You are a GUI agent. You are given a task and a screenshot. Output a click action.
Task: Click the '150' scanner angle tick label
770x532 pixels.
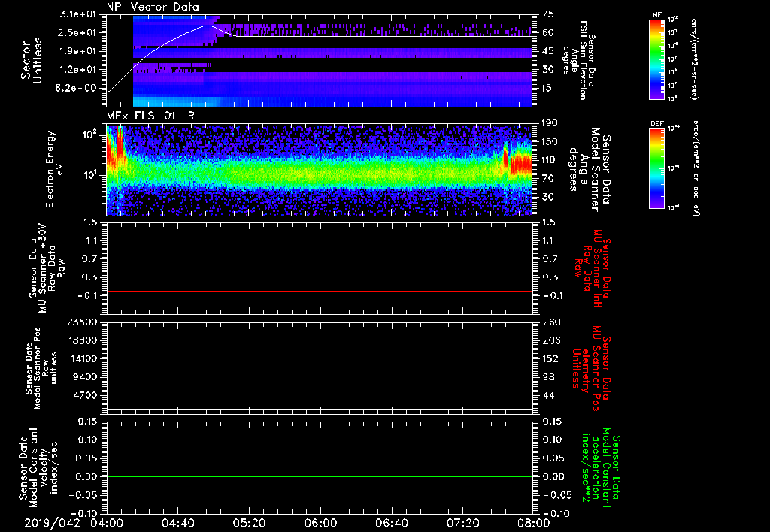point(550,141)
